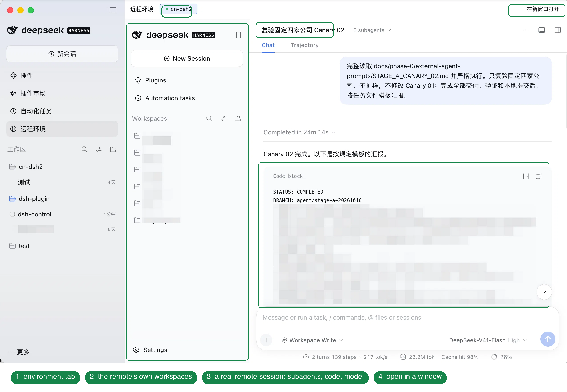Open 插件 in the left sidebar
This screenshot has width=567, height=392.
click(62, 76)
